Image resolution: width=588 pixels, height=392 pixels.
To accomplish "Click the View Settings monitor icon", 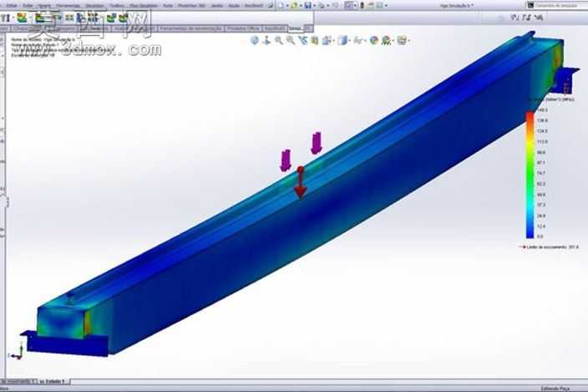I will 402,40.
